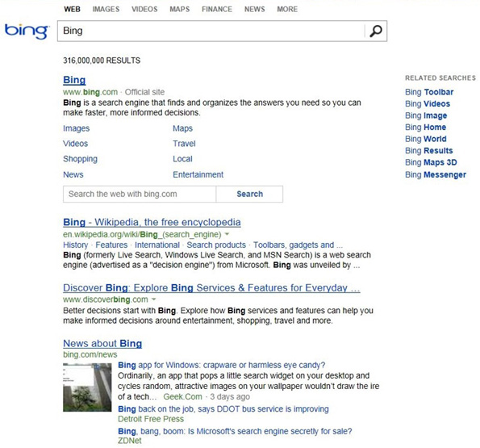This screenshot has height=448, width=480.
Task: Open the Videos sitelink
Action: [x=75, y=144]
